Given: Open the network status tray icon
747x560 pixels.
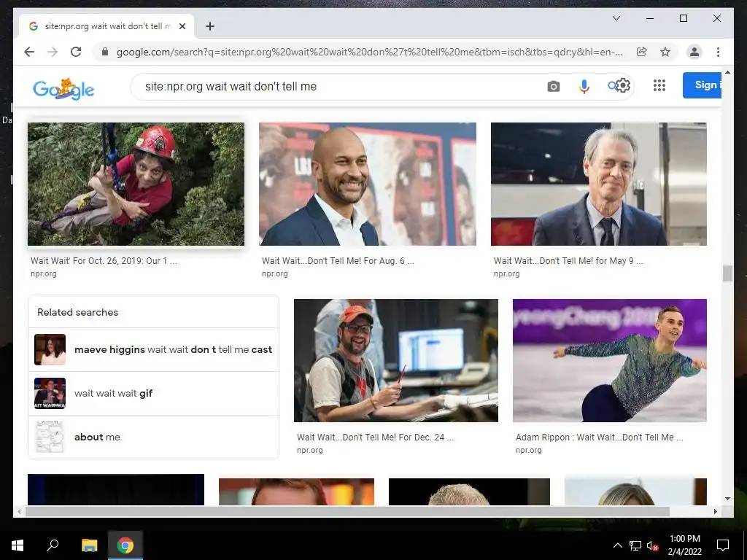Looking at the screenshot, I should pos(635,545).
